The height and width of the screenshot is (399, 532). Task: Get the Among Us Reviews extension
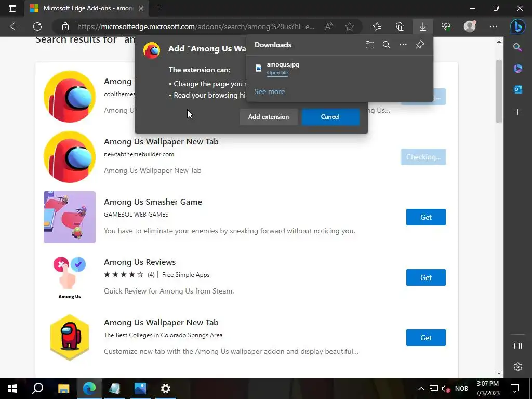(x=426, y=277)
